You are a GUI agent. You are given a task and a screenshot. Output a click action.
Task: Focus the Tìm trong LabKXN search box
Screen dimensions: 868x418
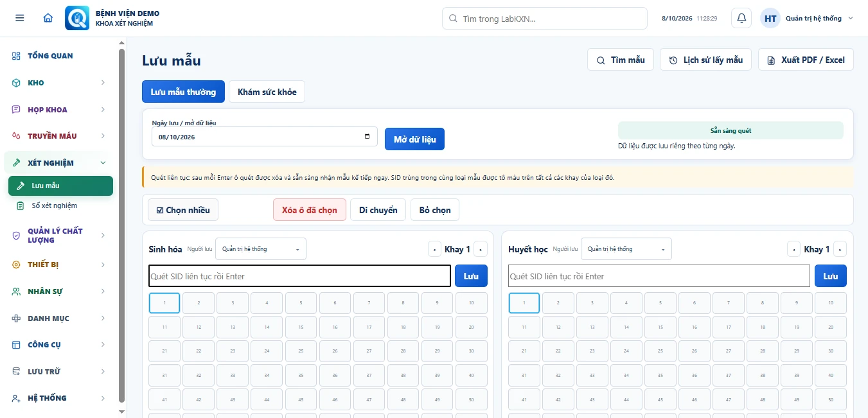pyautogui.click(x=544, y=19)
